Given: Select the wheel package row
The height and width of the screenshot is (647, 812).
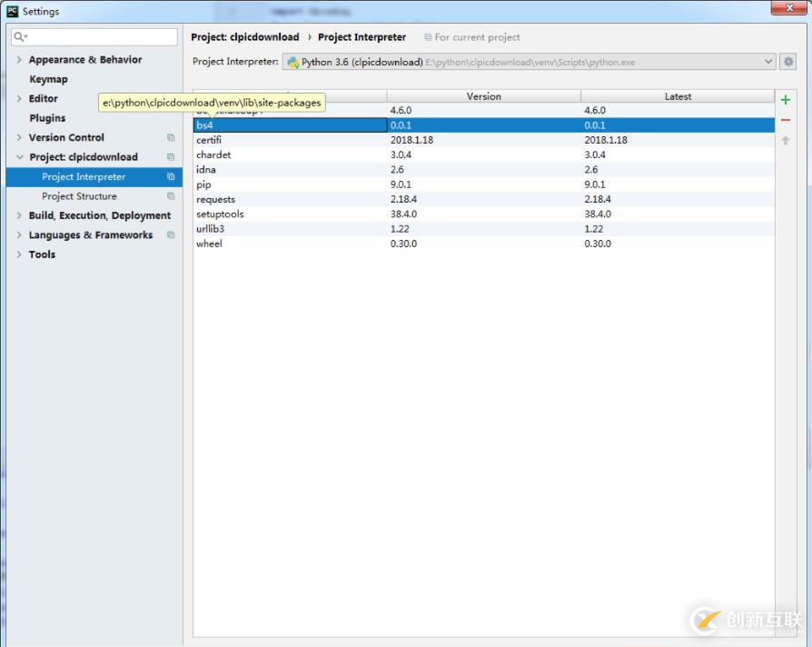Looking at the screenshot, I should tap(484, 244).
